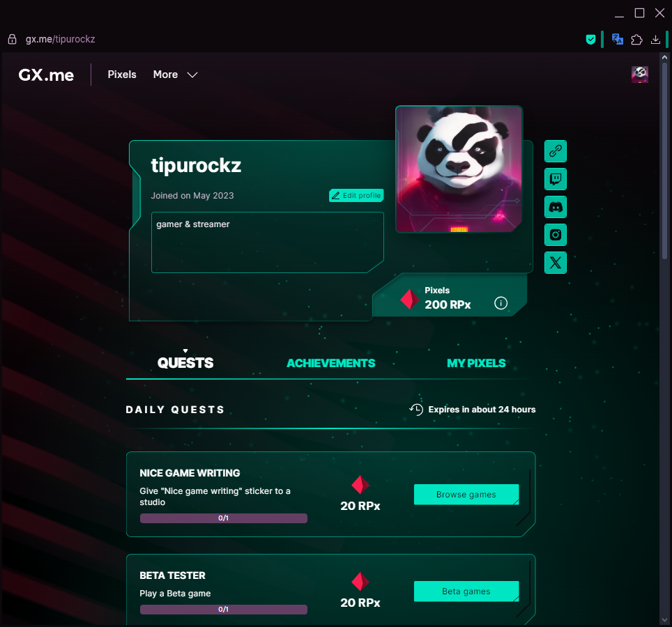Click the panda profile picture
Viewport: 672px width, 627px height.
point(459,169)
